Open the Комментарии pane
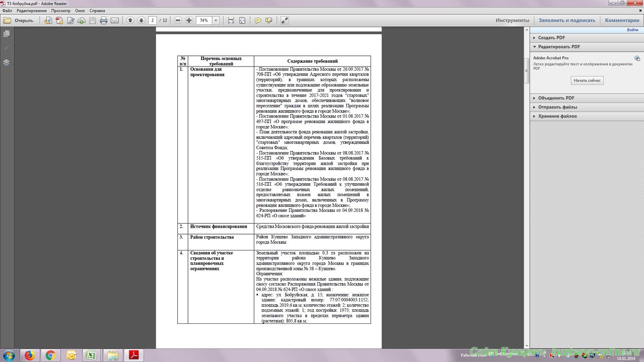Viewport: 644px width, 362px height. click(x=622, y=21)
